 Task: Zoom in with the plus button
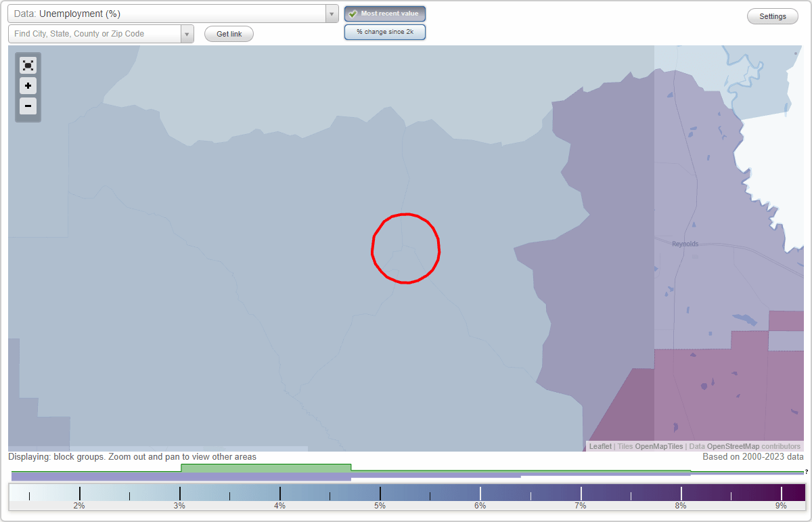28,86
